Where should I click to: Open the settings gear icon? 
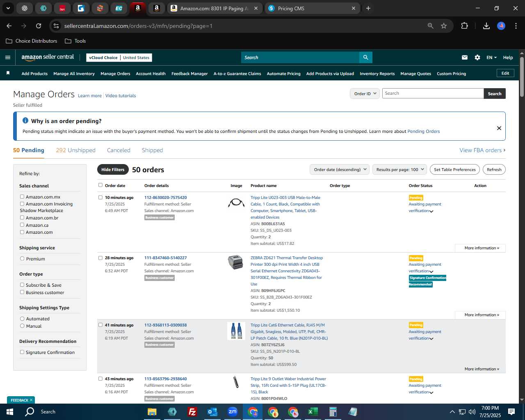(477, 57)
